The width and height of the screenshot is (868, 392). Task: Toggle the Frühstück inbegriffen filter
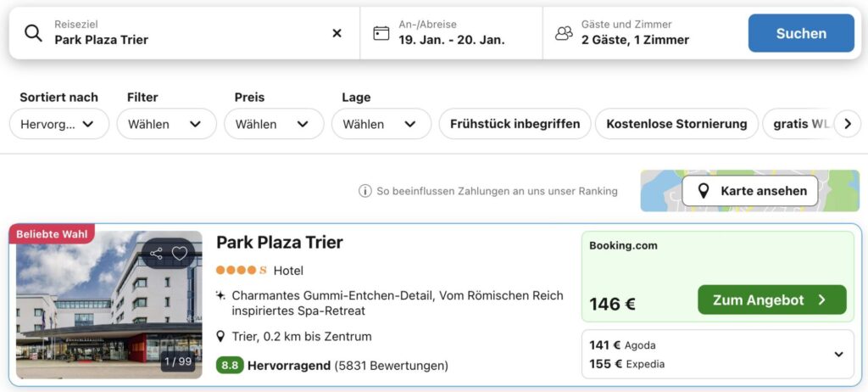[x=515, y=124]
